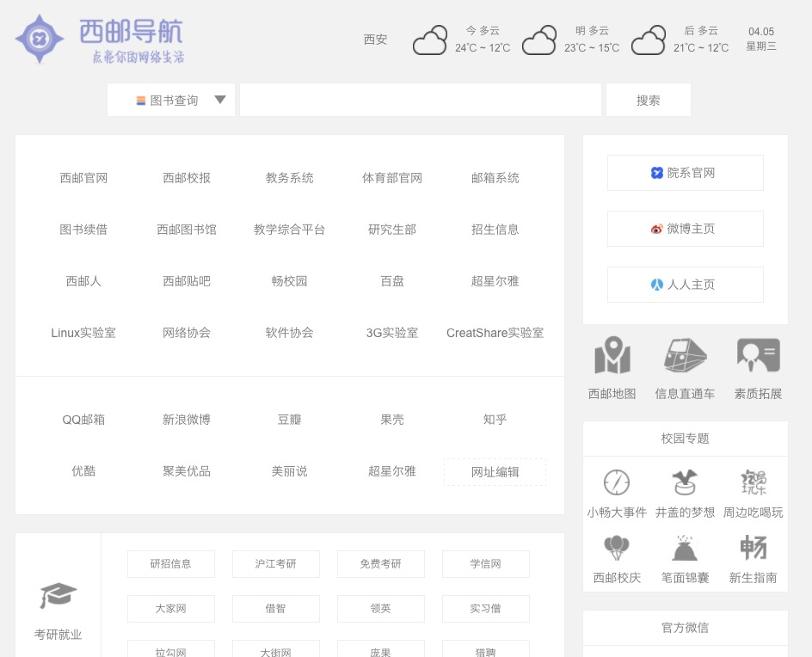Click the 西安 city label
The image size is (812, 657).
click(375, 40)
